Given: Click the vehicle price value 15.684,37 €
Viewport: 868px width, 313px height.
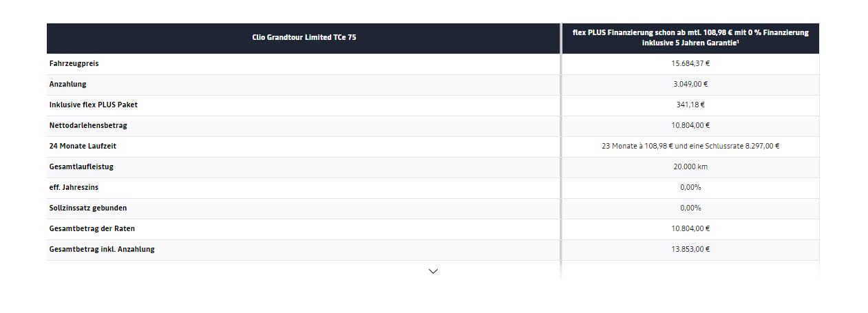Looking at the screenshot, I should [x=690, y=63].
